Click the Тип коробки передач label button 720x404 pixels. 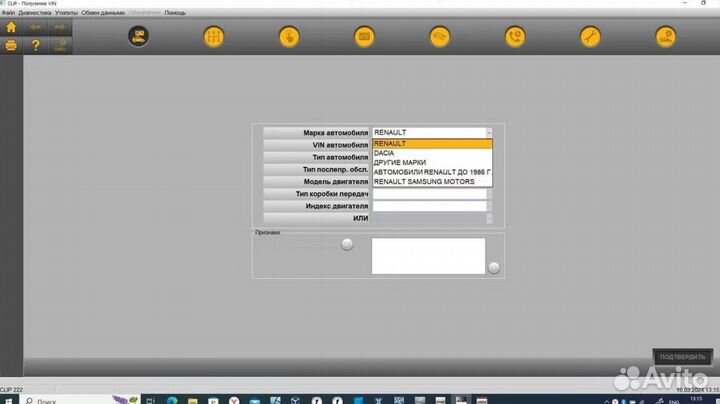(317, 193)
